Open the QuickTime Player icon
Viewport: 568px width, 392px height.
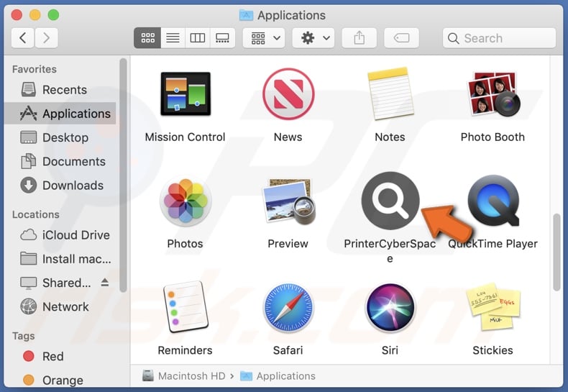(x=493, y=201)
